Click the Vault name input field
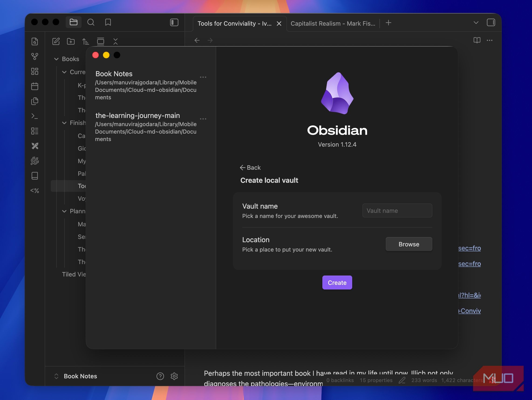 point(397,210)
